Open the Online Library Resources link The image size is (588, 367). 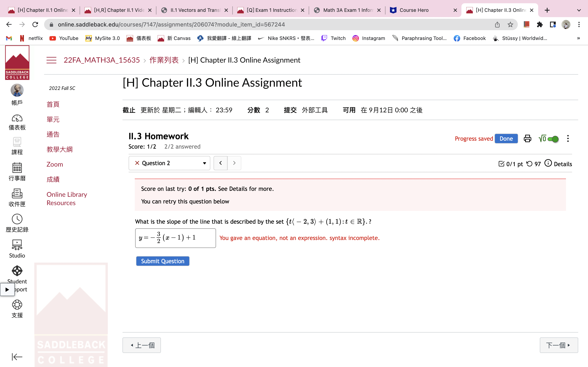(x=67, y=198)
